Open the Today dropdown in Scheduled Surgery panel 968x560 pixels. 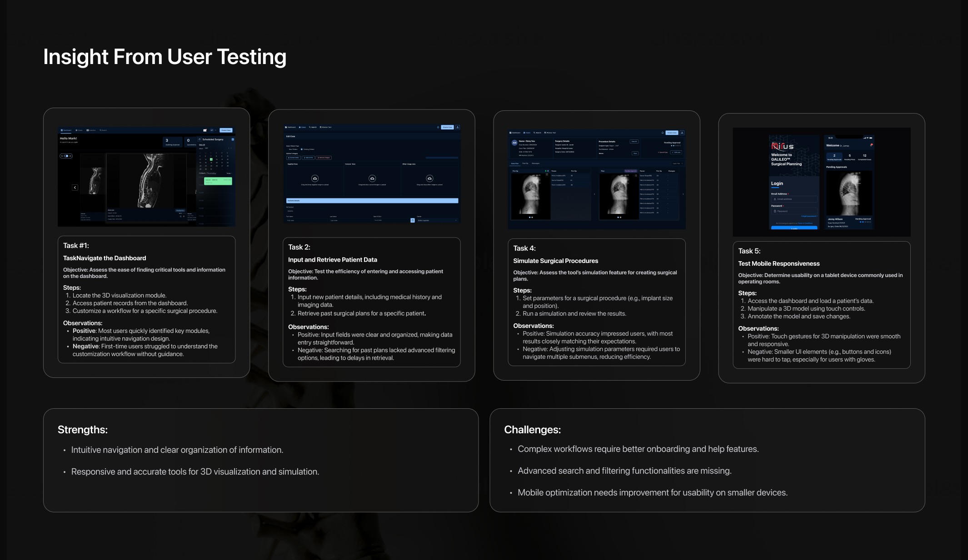[x=229, y=173]
